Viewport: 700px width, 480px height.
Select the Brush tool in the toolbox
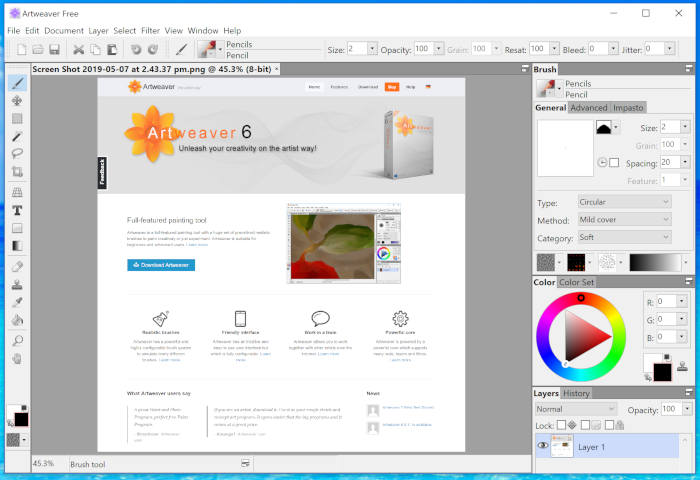tap(17, 83)
